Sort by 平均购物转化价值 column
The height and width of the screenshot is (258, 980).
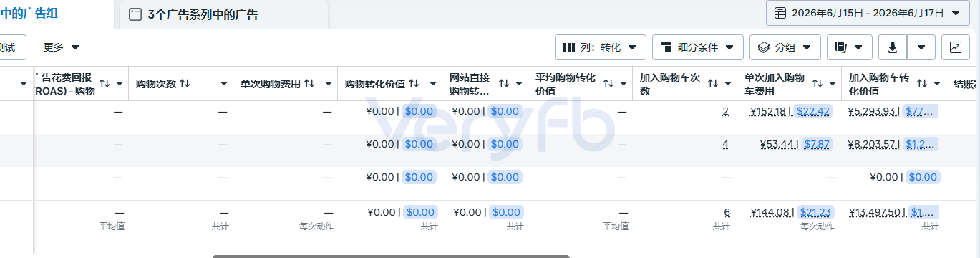[x=608, y=84]
